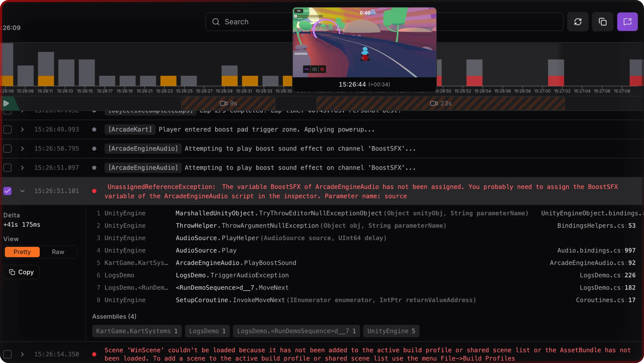Screen dimensions: 644x363
Task: Click the <RunDemoSequence>d__7.MoveNext stack frame
Action: tap(232, 288)
